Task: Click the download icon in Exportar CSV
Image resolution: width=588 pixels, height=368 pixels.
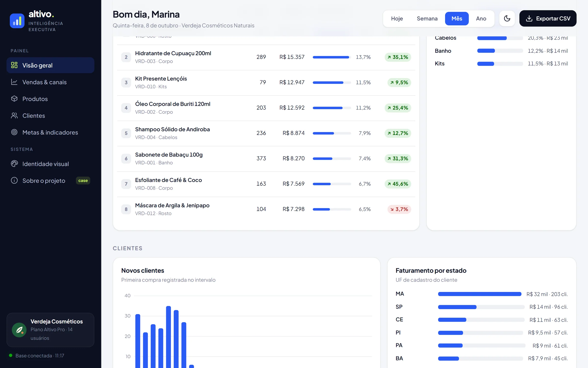Action: tap(529, 18)
